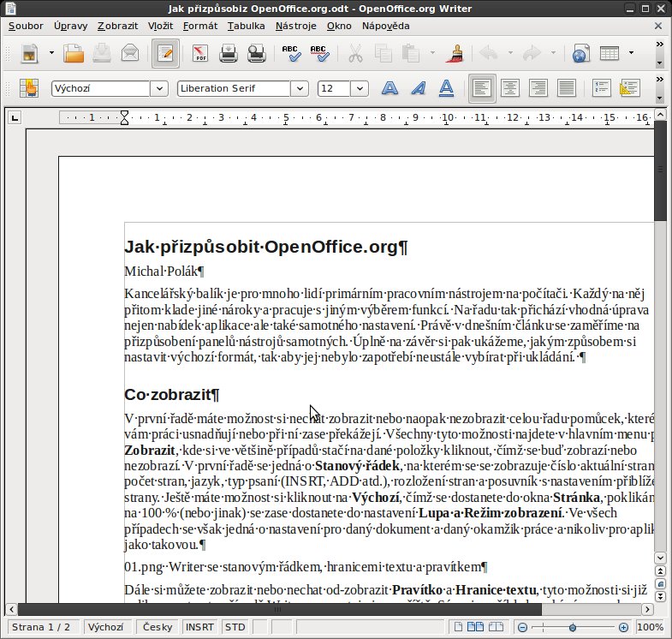Open the Vložit menu
The height and width of the screenshot is (639, 672).
point(160,27)
